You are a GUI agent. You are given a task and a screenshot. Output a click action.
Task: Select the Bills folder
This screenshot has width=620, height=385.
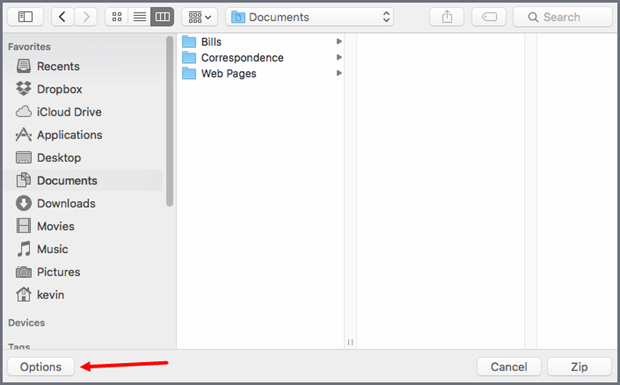[x=261, y=42]
